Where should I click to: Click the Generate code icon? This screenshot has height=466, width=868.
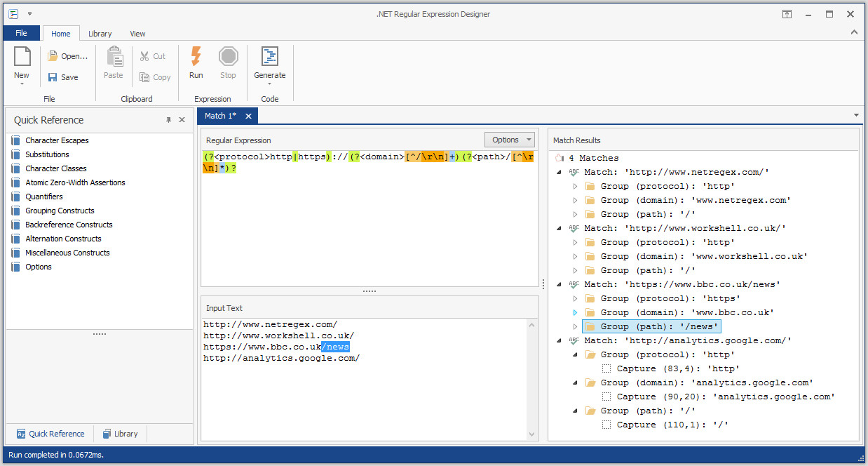click(x=269, y=57)
